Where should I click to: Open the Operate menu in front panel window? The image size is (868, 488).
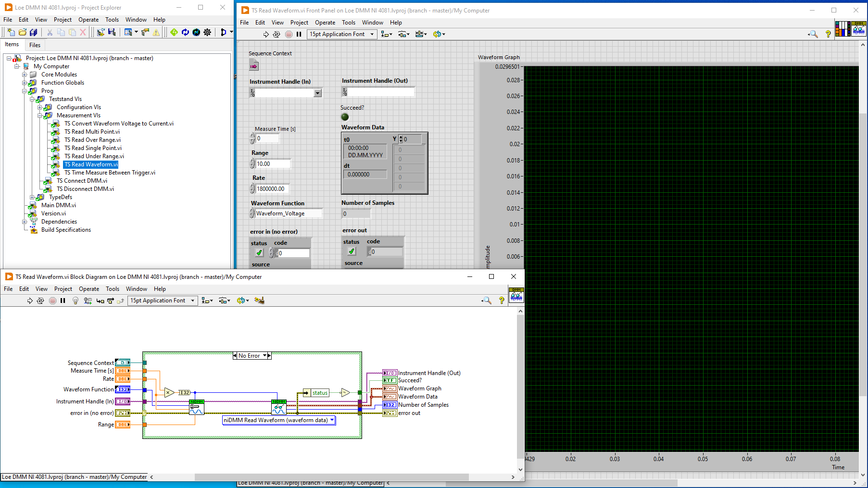325,23
